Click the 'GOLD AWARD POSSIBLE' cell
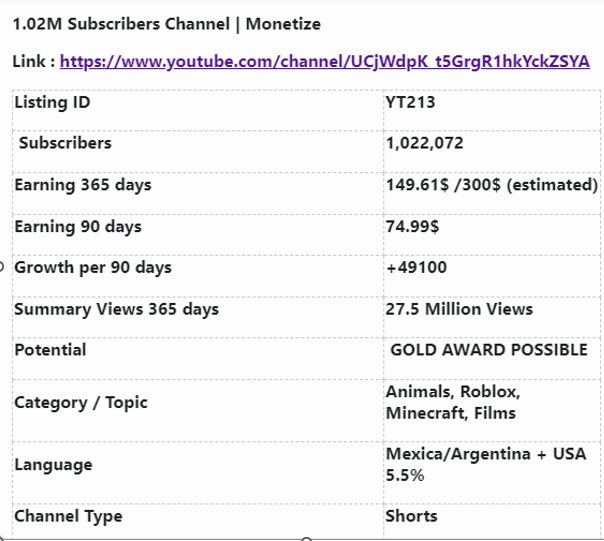The width and height of the screenshot is (604, 541). pyautogui.click(x=488, y=350)
